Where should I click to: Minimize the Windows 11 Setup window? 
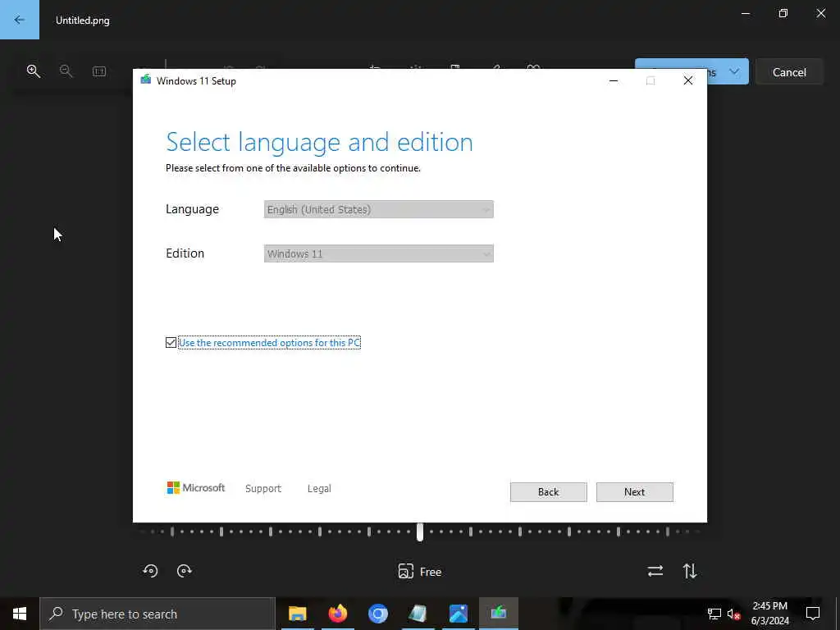tap(614, 80)
